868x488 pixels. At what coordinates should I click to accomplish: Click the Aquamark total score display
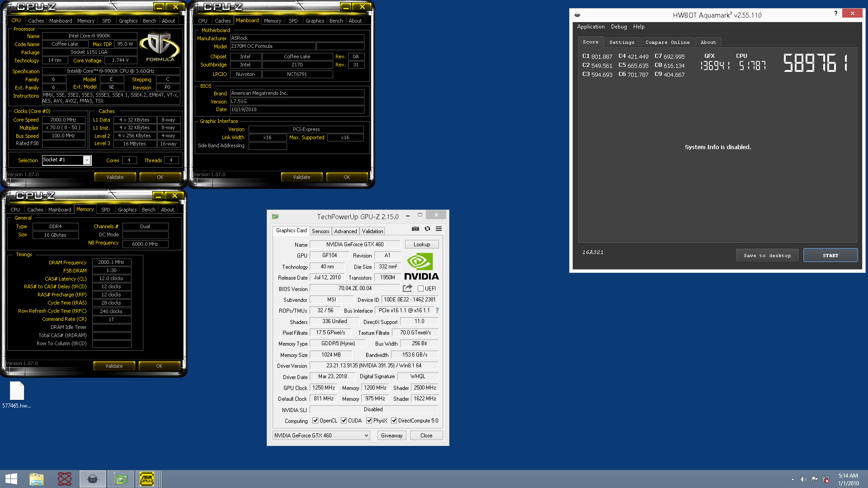(x=816, y=63)
